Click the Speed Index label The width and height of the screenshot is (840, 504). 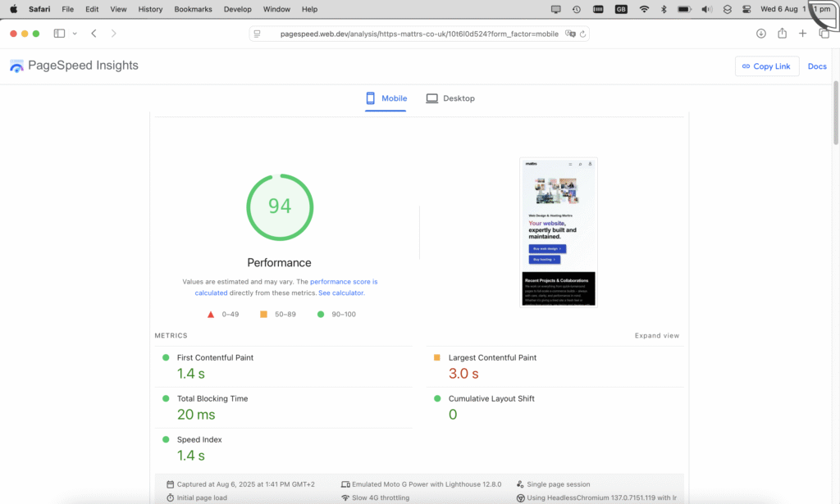199,440
